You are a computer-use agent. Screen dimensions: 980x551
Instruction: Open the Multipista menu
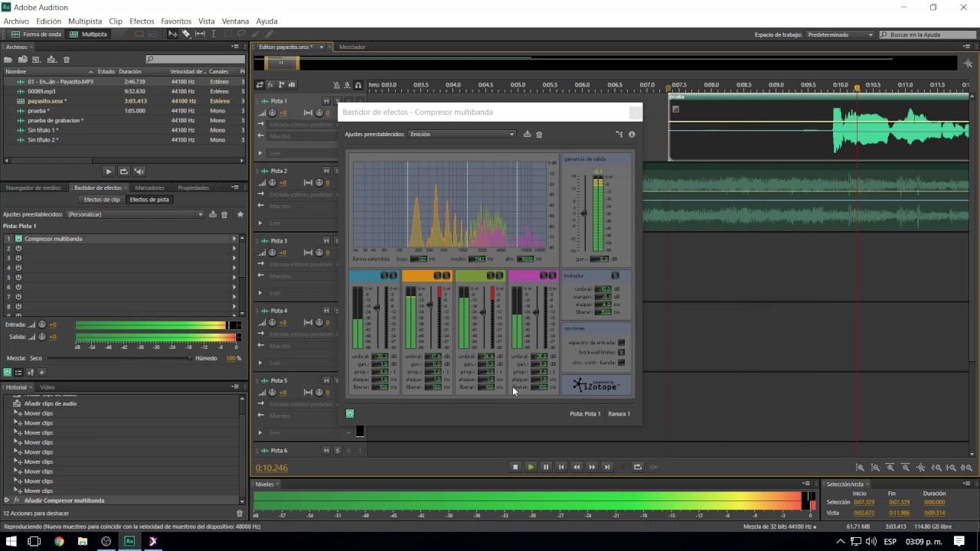pyautogui.click(x=85, y=21)
